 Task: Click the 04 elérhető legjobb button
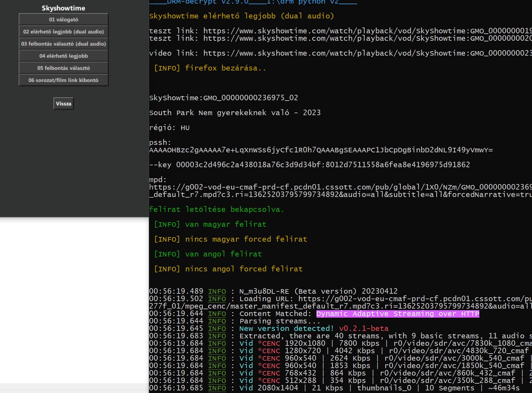63,56
